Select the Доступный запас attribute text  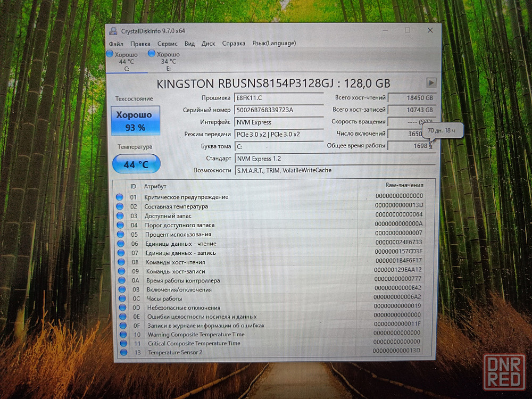[168, 216]
